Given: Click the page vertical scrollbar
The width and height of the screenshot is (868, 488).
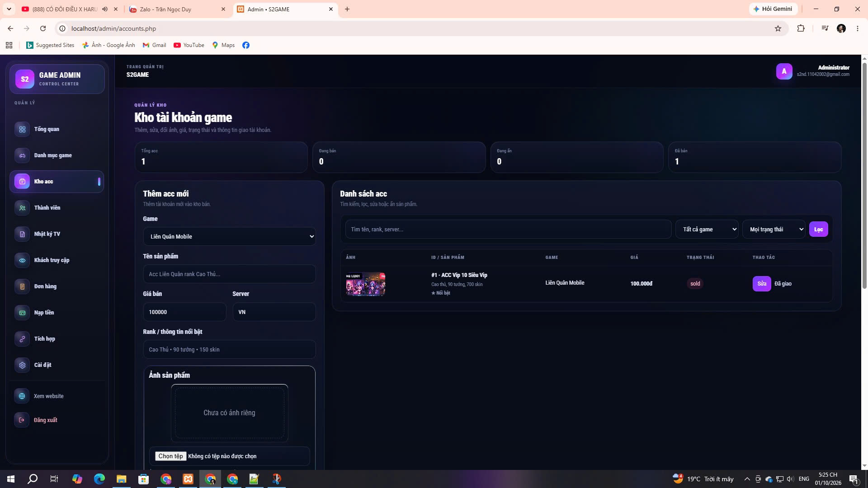Looking at the screenshot, I should pyautogui.click(x=864, y=176).
